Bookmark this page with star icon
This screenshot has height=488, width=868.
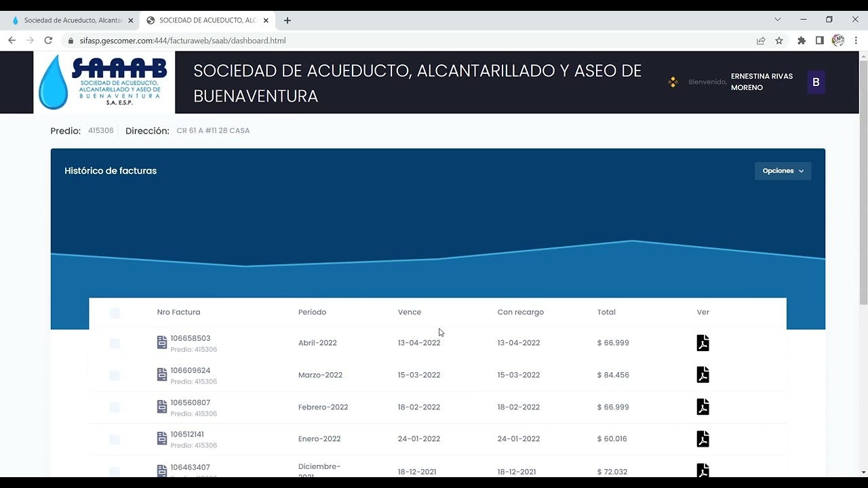(779, 41)
